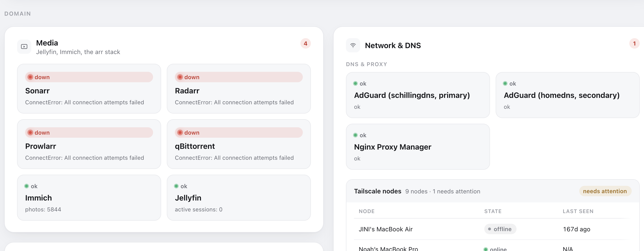The width and height of the screenshot is (644, 251).
Task: Open the Radarr service card
Action: 239,88
